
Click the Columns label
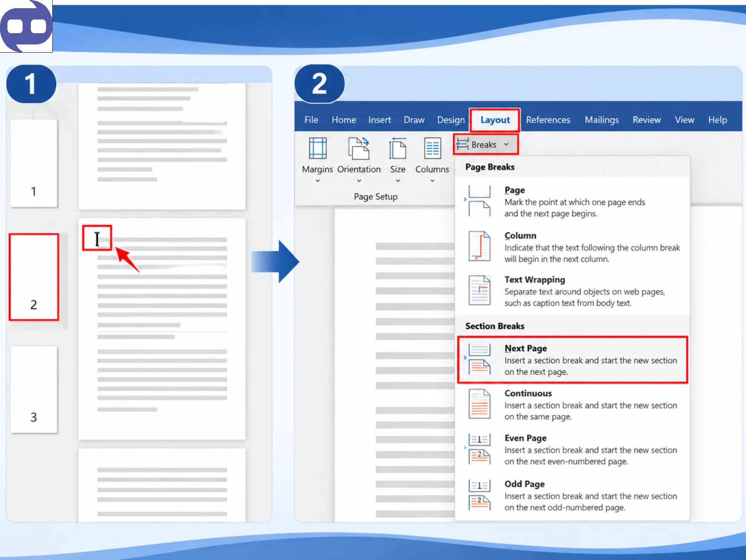click(x=432, y=169)
